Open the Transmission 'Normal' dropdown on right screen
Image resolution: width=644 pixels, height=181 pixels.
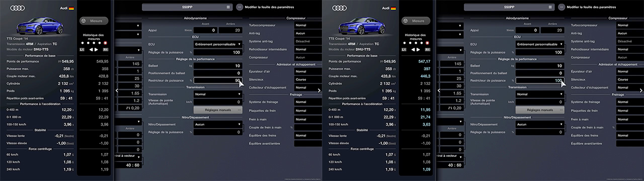click(x=539, y=94)
